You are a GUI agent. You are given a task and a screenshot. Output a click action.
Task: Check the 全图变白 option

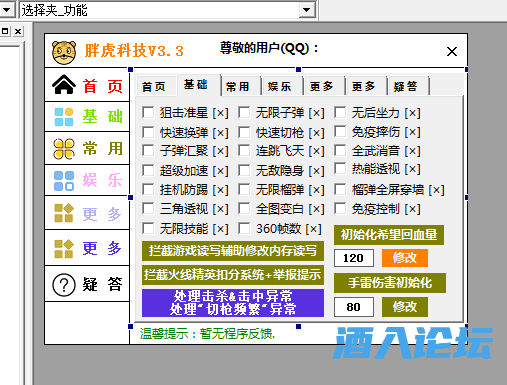(x=244, y=209)
